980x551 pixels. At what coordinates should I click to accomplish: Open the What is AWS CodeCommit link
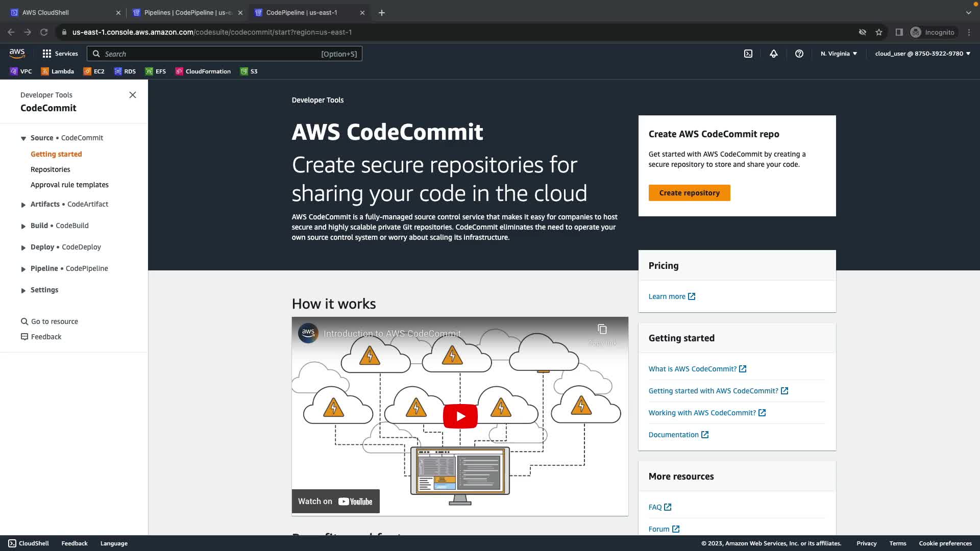692,369
